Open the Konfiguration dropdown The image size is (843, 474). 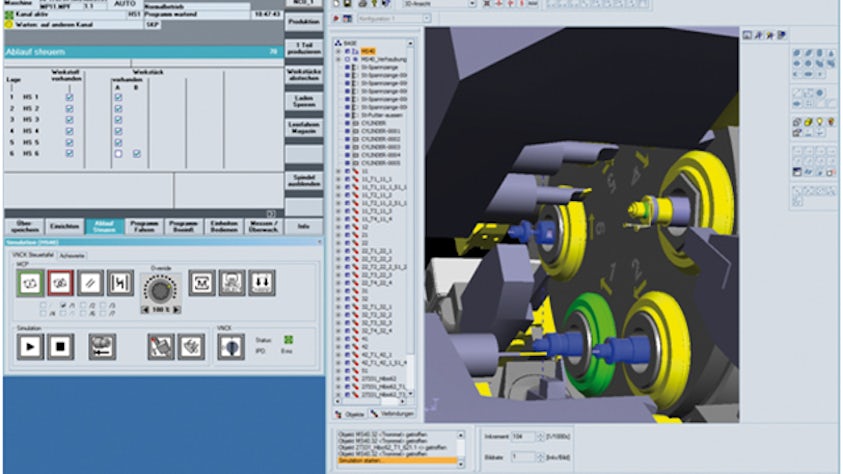point(426,18)
